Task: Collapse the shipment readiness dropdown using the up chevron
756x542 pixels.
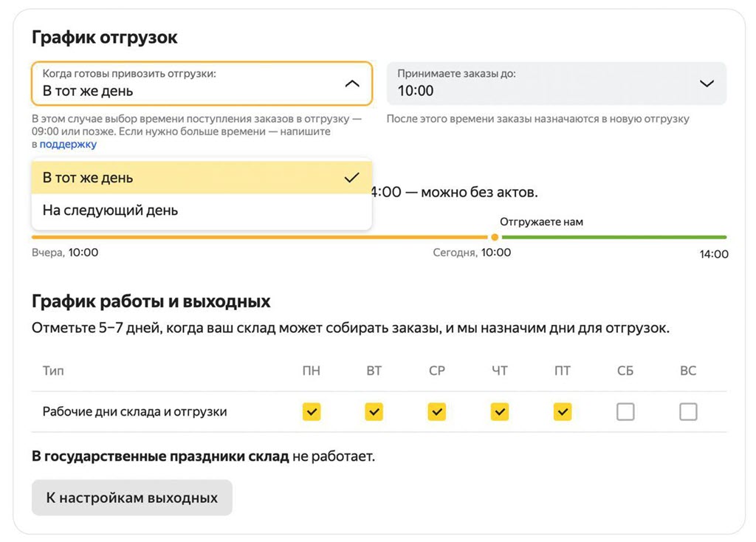Action: pyautogui.click(x=352, y=83)
